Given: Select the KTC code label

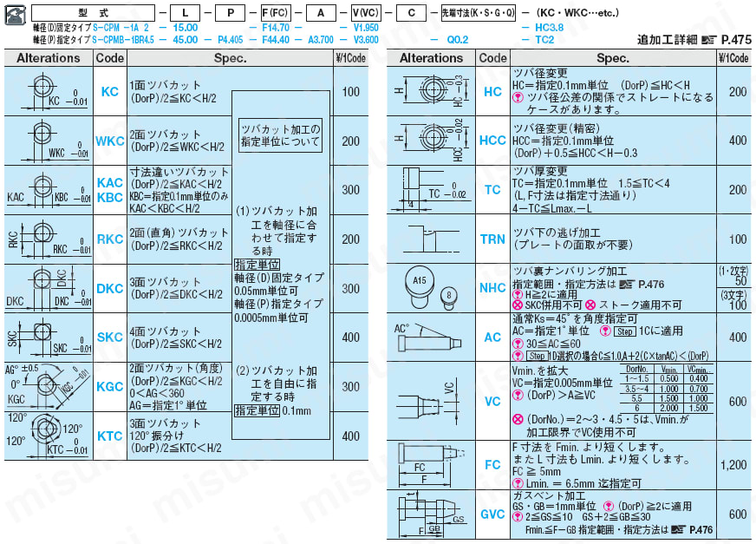Looking at the screenshot, I should point(110,436).
